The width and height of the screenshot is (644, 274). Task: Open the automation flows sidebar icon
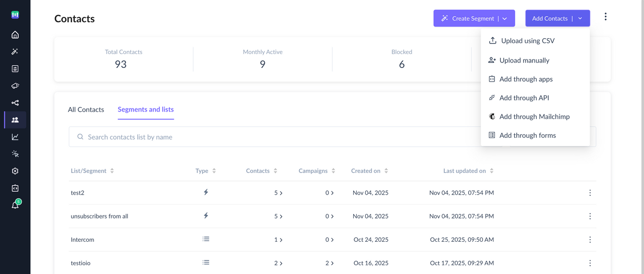[15, 103]
